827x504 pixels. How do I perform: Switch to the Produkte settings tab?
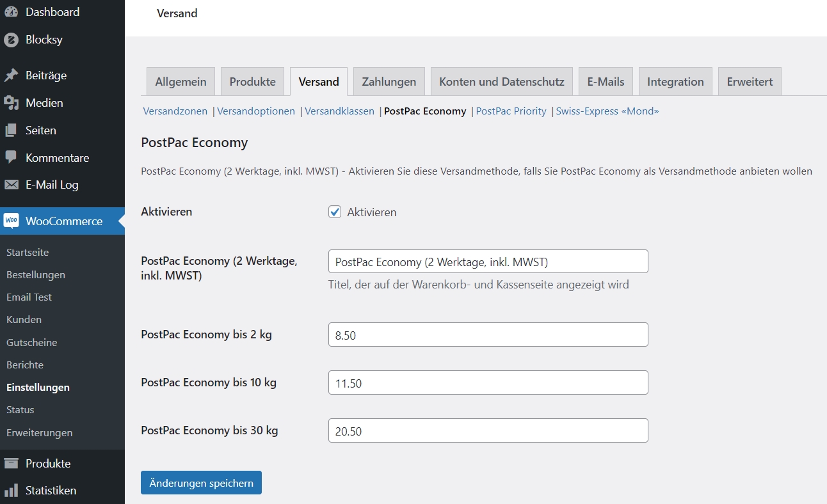(x=252, y=81)
